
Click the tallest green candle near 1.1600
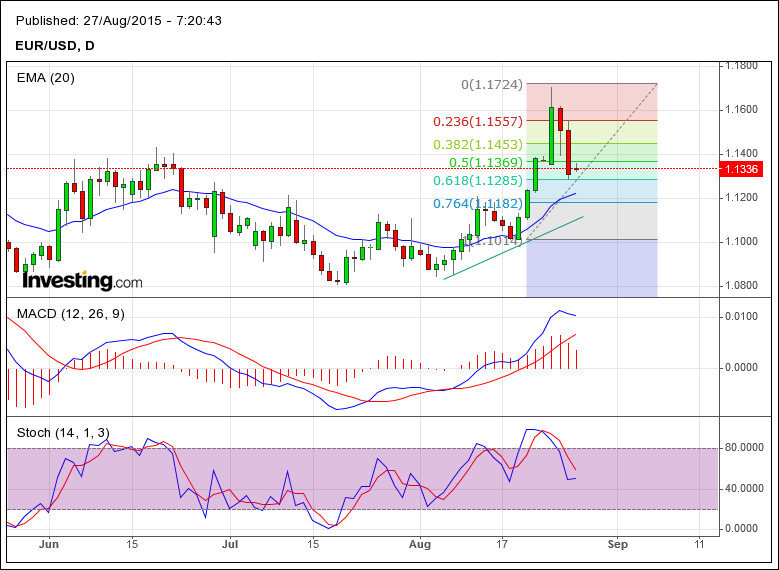click(x=551, y=135)
